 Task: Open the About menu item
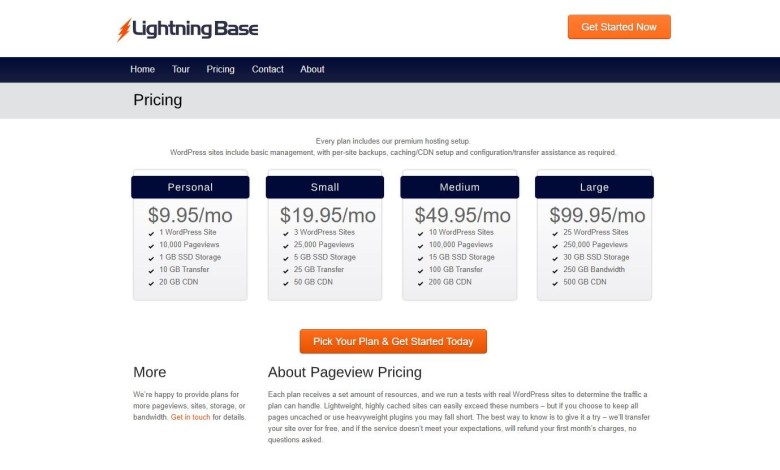tap(312, 70)
